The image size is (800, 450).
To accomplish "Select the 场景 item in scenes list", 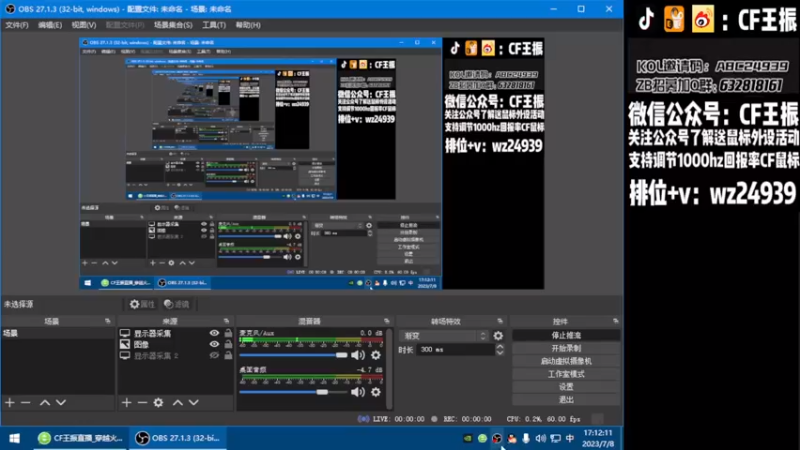I will click(58, 333).
